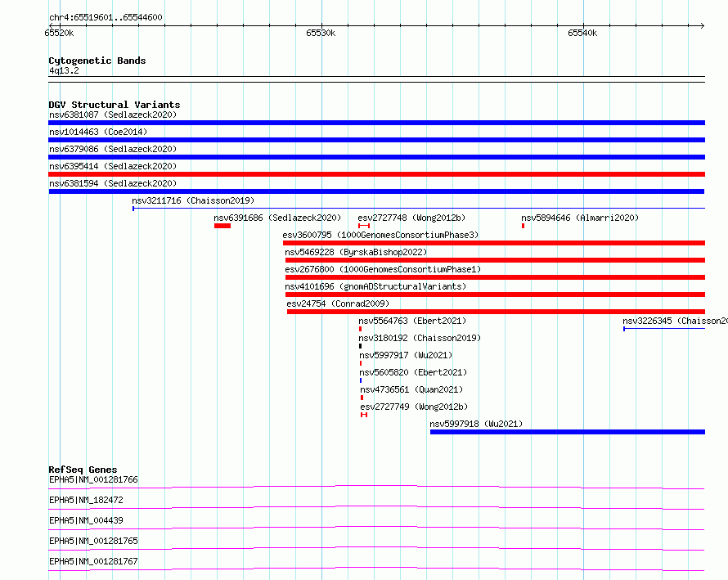The image size is (728, 580).
Task: Click the esv2727748 (Wong2012b) label
Action: [411, 218]
